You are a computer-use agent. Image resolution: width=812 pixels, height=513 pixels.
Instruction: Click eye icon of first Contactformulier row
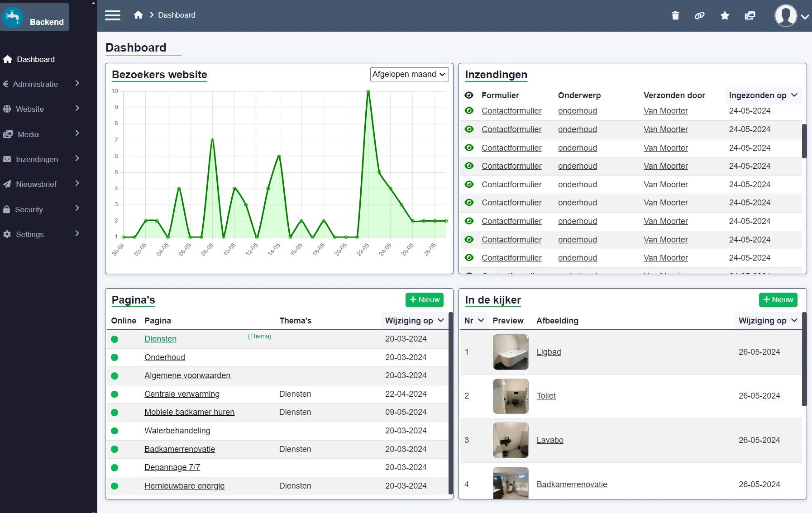tap(469, 111)
